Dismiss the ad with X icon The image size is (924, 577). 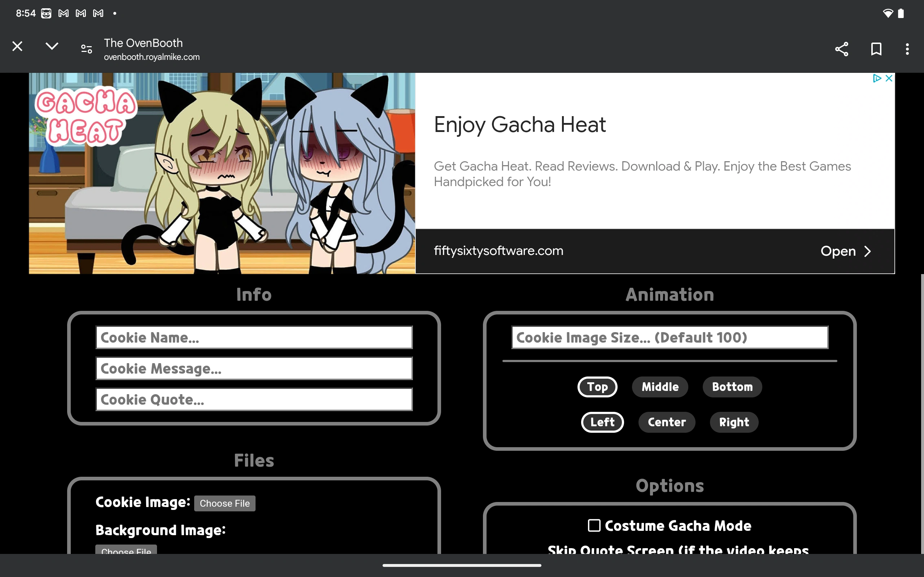889,78
